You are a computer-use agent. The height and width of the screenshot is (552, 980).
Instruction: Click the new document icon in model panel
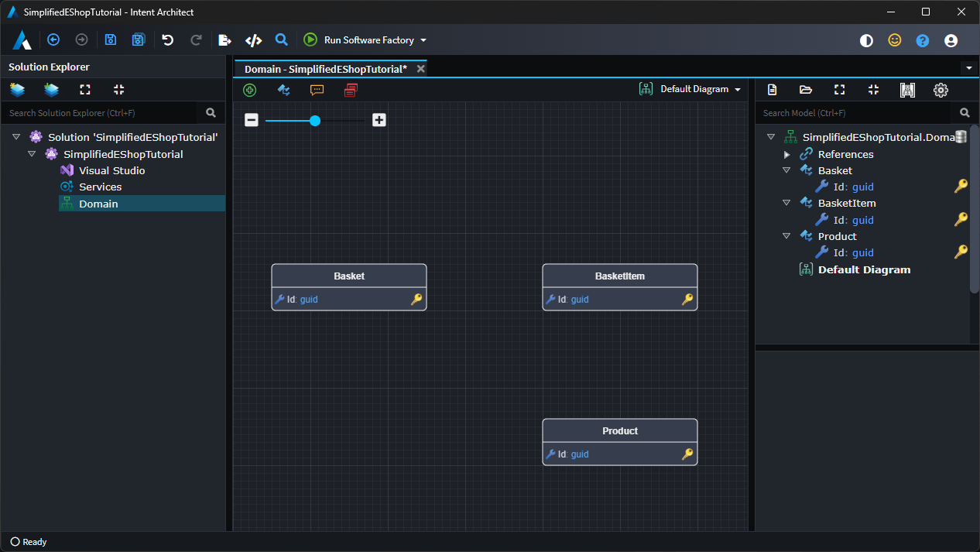click(772, 90)
